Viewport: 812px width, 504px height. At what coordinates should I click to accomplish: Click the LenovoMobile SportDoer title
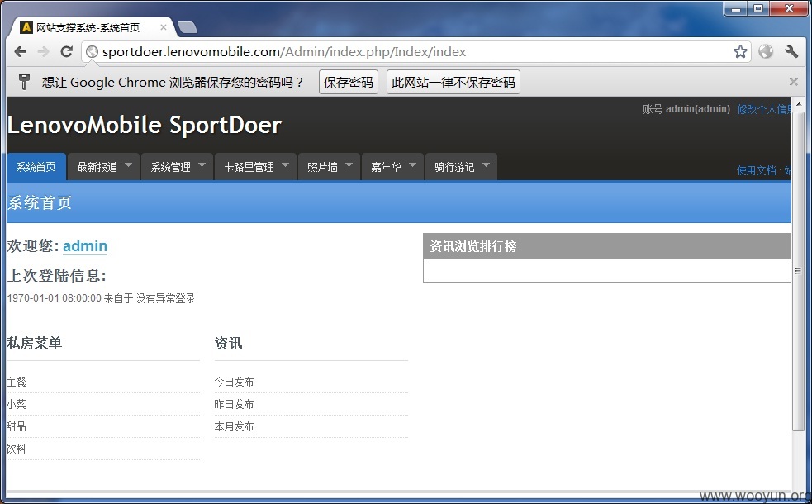145,125
